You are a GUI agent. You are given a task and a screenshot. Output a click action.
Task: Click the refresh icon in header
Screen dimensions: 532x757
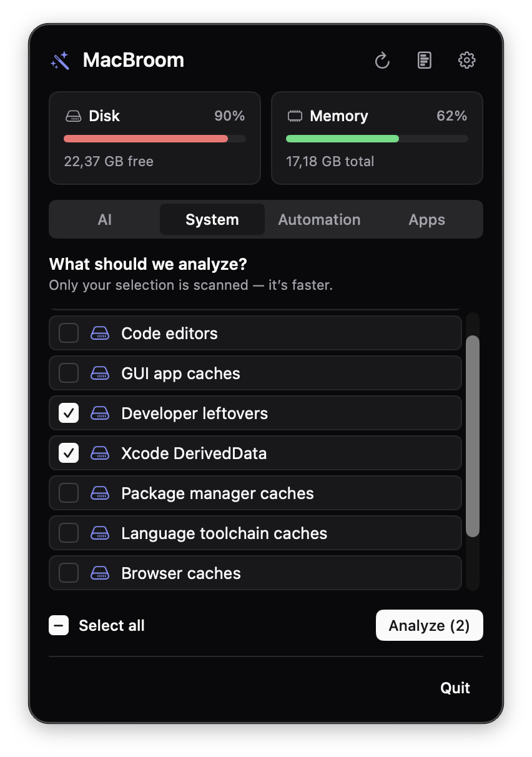(382, 61)
